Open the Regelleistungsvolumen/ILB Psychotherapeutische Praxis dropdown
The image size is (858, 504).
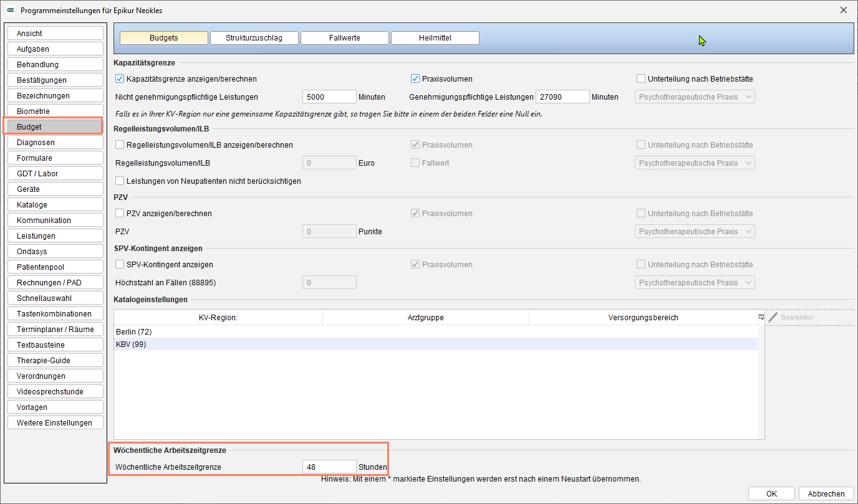(695, 163)
